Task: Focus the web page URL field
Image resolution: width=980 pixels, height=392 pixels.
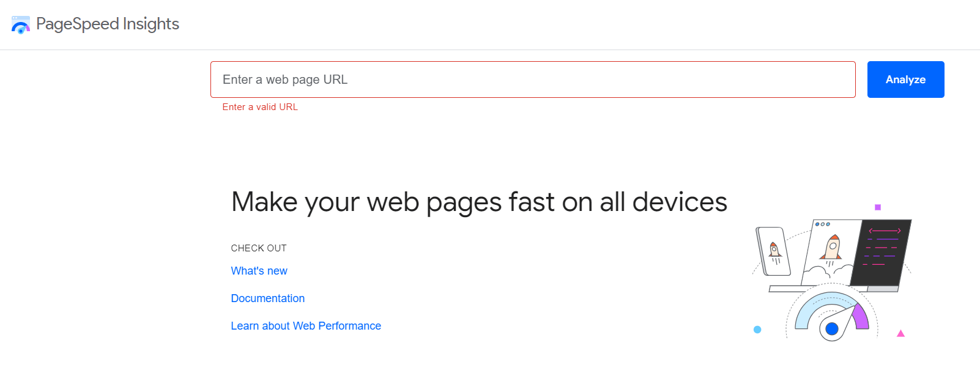Action: (532, 80)
